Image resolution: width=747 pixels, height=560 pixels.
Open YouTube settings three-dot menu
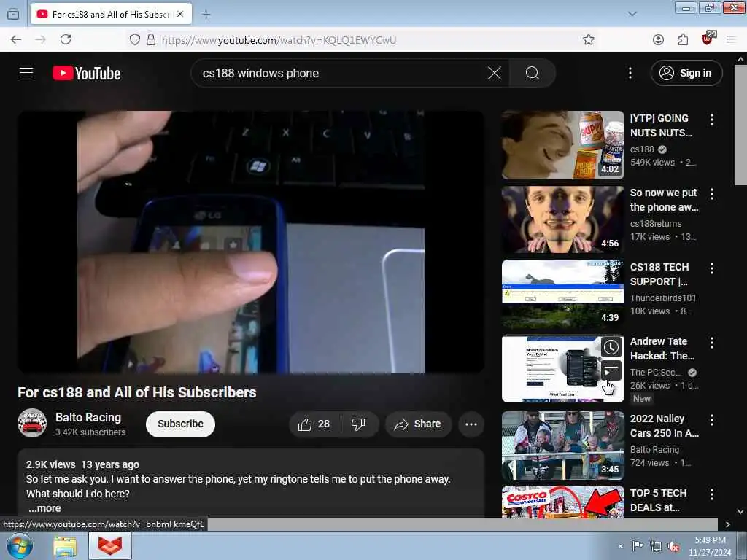click(630, 73)
